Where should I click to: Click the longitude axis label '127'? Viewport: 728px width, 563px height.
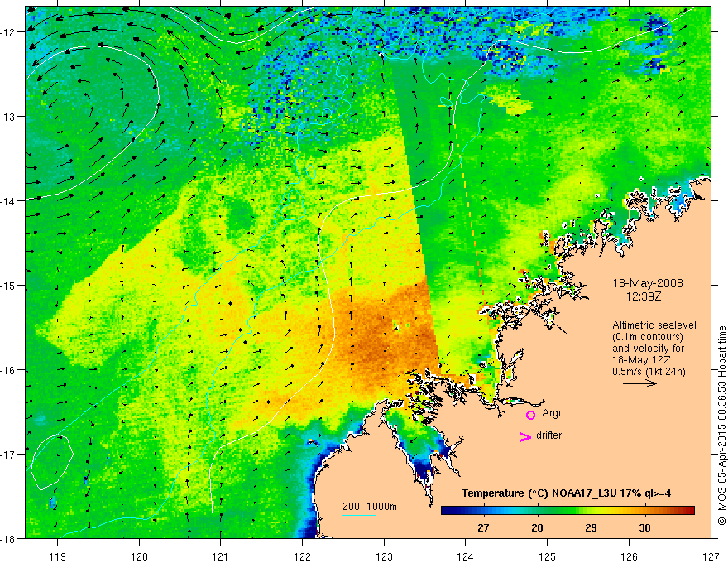point(711,556)
